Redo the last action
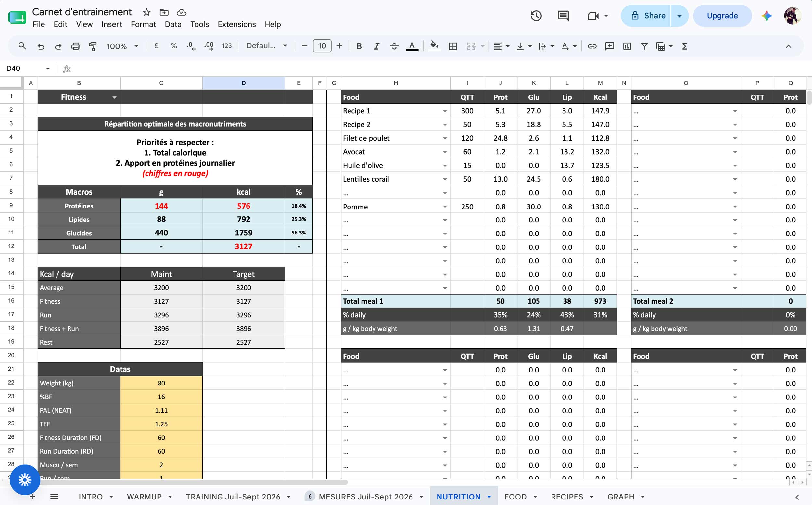Viewport: 812px width, 505px height. [58, 46]
